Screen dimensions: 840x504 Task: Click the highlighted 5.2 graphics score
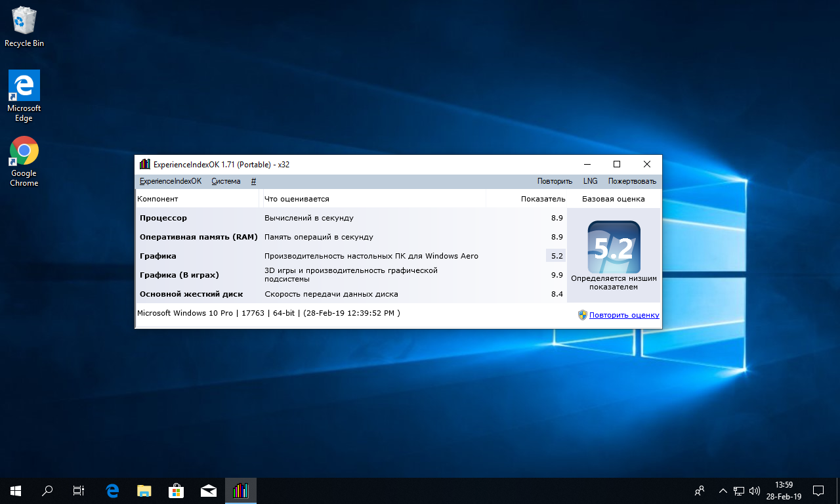556,256
